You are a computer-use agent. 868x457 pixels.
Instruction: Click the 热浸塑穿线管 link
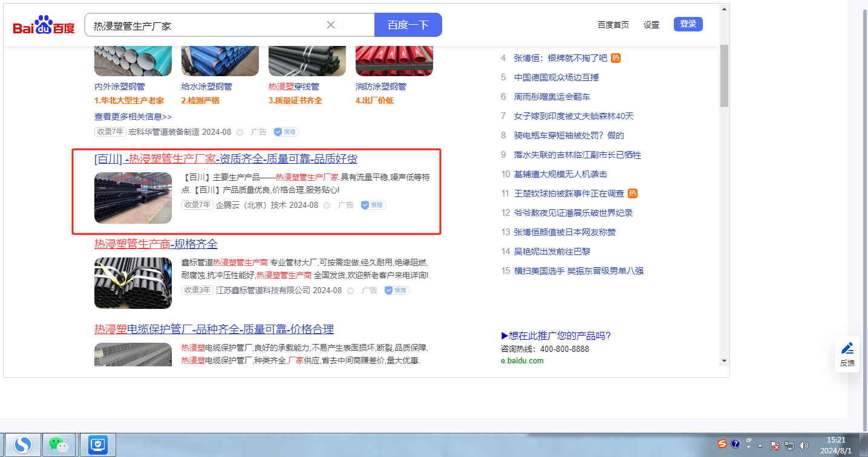click(294, 86)
